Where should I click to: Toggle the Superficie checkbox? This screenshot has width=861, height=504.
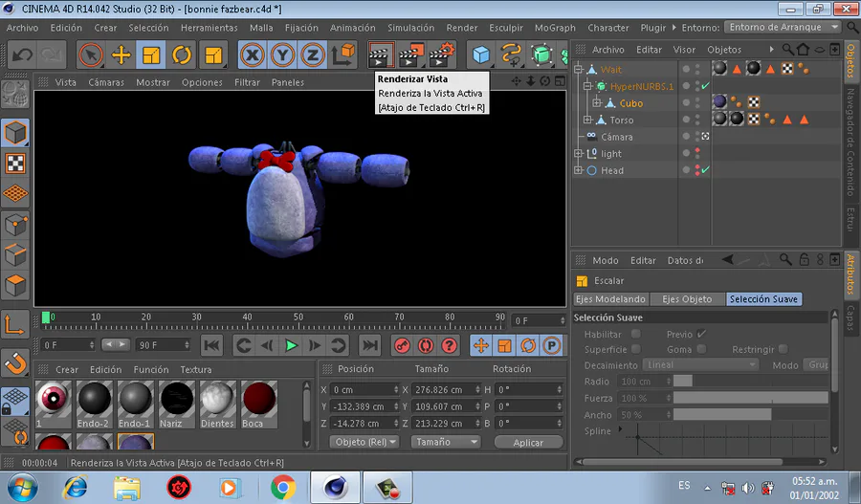[x=635, y=349]
